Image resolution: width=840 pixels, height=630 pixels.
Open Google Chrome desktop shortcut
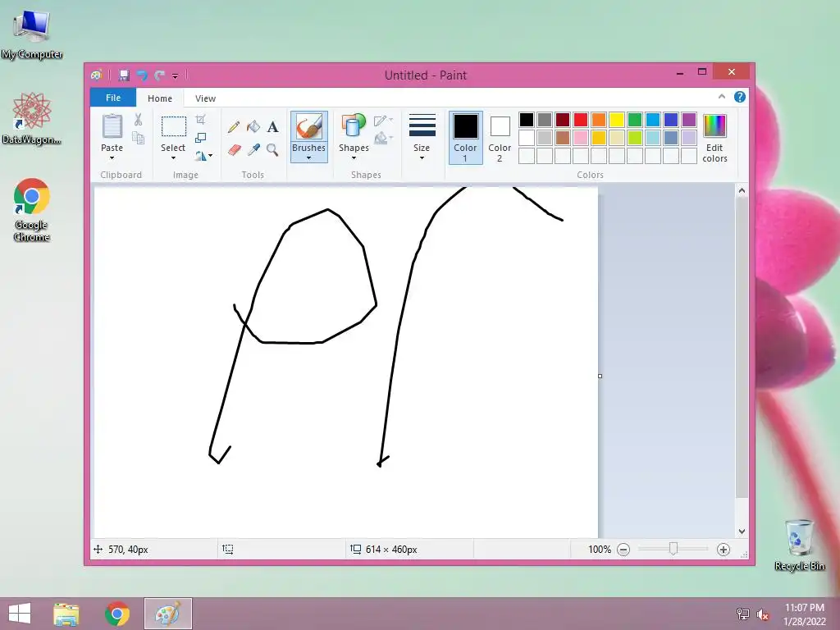point(32,209)
